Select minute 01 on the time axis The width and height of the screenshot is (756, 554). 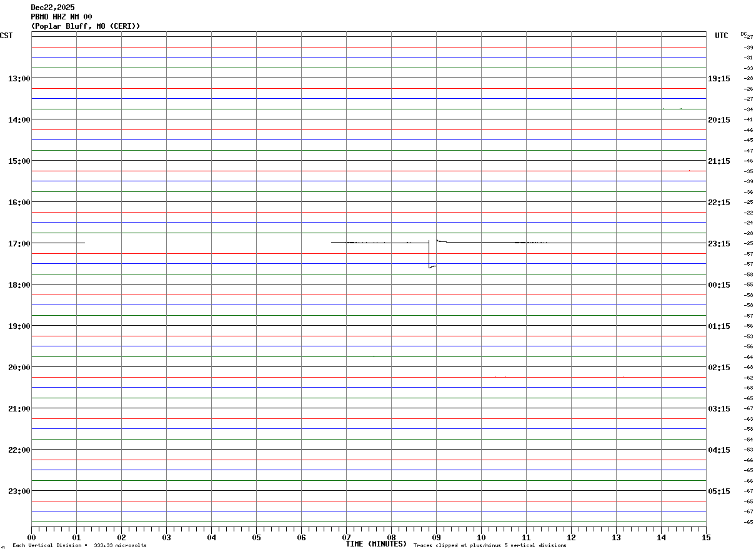pyautogui.click(x=77, y=537)
